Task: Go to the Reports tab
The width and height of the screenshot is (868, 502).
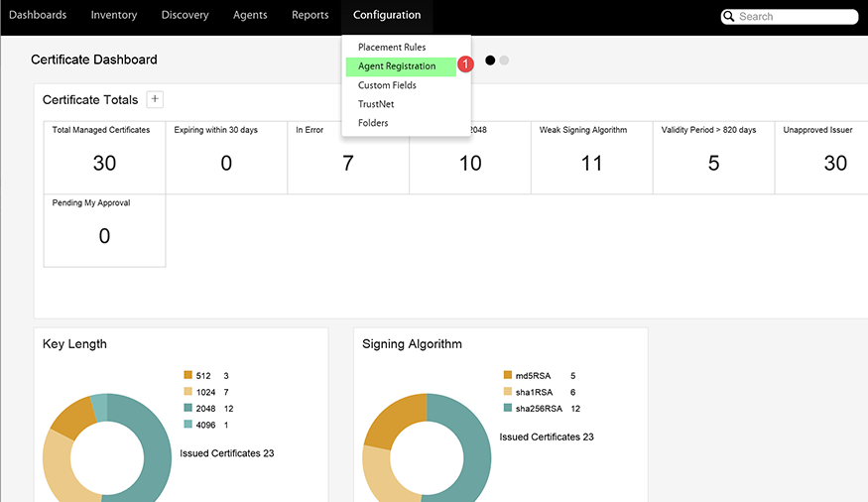Action: point(310,16)
